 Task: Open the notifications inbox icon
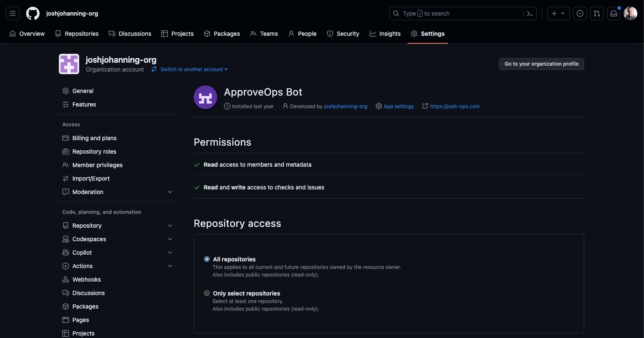(613, 13)
